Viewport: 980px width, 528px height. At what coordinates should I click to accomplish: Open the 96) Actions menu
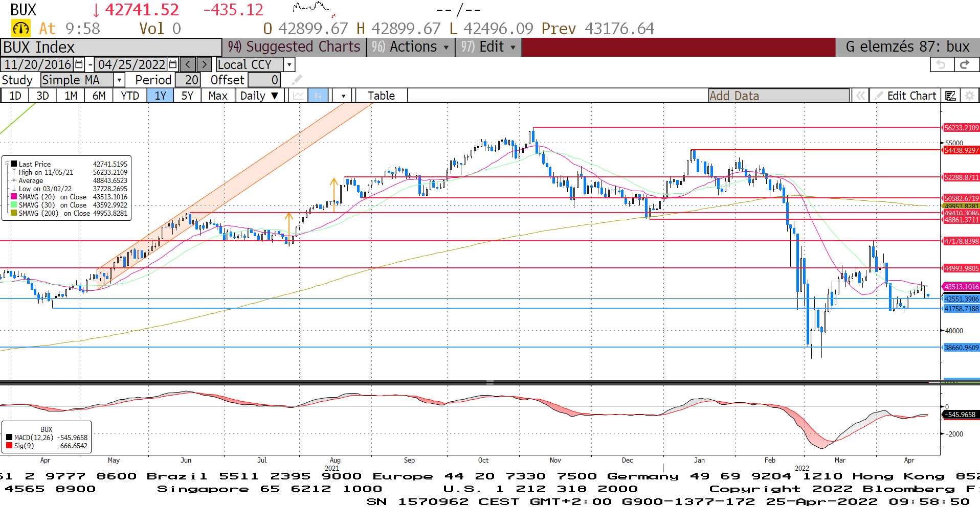[x=410, y=47]
